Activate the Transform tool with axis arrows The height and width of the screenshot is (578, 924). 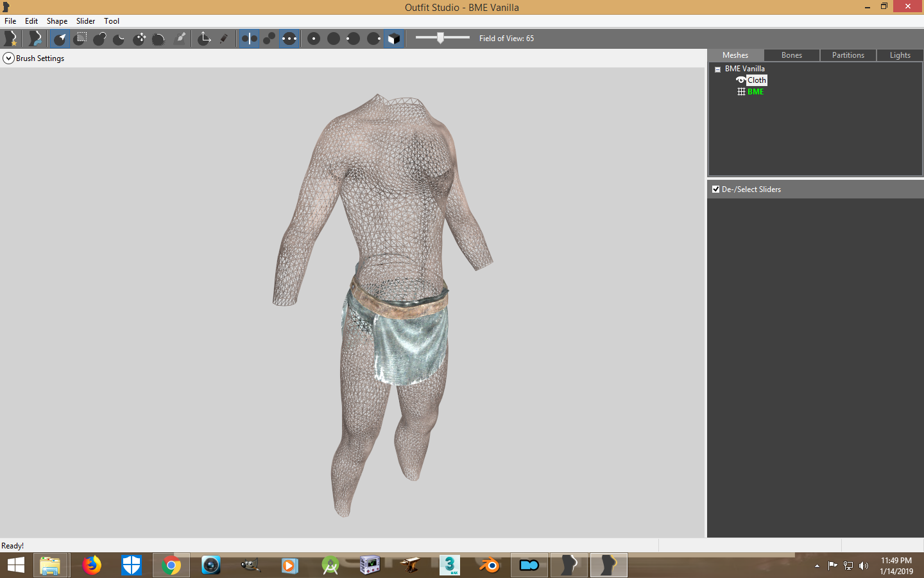pyautogui.click(x=204, y=39)
